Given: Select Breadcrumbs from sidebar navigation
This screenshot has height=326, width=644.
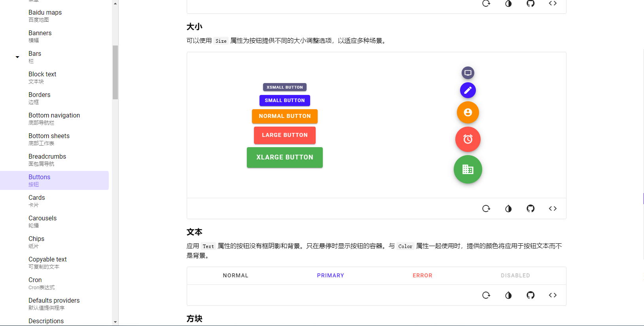Looking at the screenshot, I should click(x=47, y=159).
